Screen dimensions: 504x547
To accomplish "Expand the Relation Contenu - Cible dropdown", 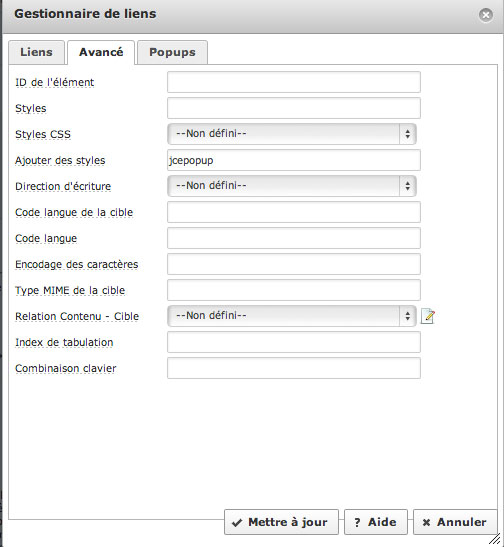I will tap(292, 316).
